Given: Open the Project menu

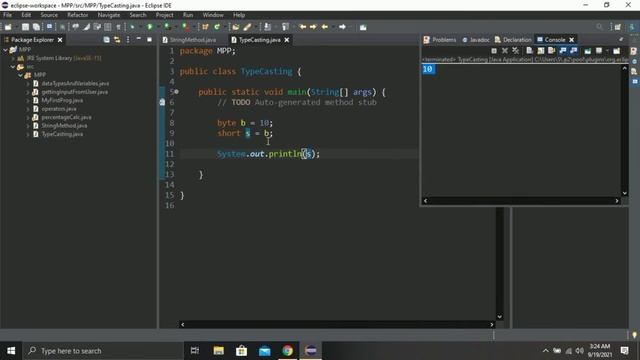Looking at the screenshot, I should click(x=164, y=15).
